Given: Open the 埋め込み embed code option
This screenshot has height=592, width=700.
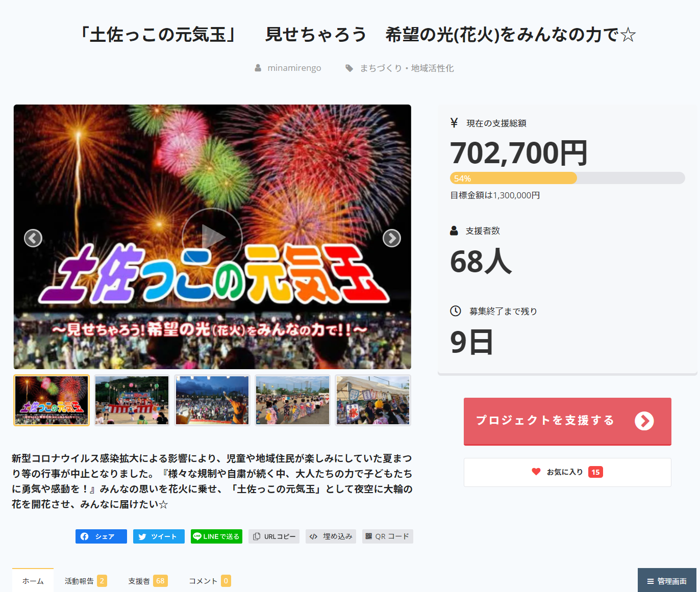Looking at the screenshot, I should coord(331,536).
